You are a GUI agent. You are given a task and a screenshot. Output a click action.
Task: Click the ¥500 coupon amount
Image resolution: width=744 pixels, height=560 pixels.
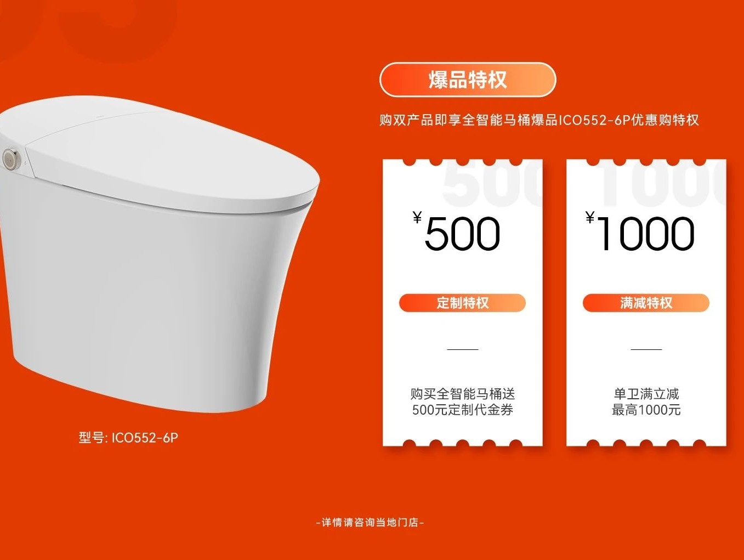coord(457,233)
